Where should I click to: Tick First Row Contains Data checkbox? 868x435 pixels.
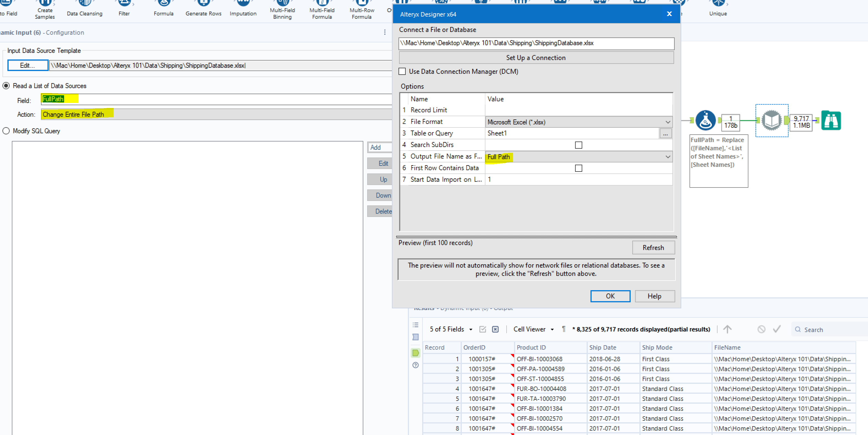coord(578,168)
